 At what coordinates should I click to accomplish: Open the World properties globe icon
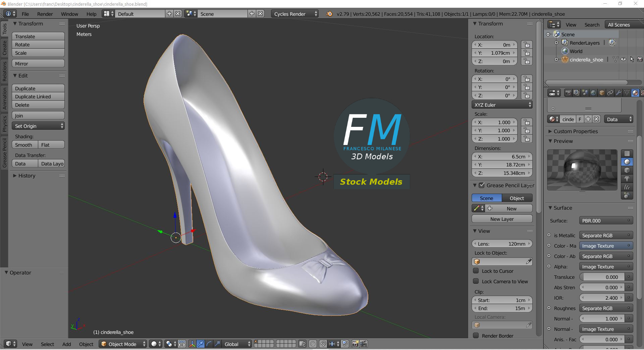pos(593,93)
